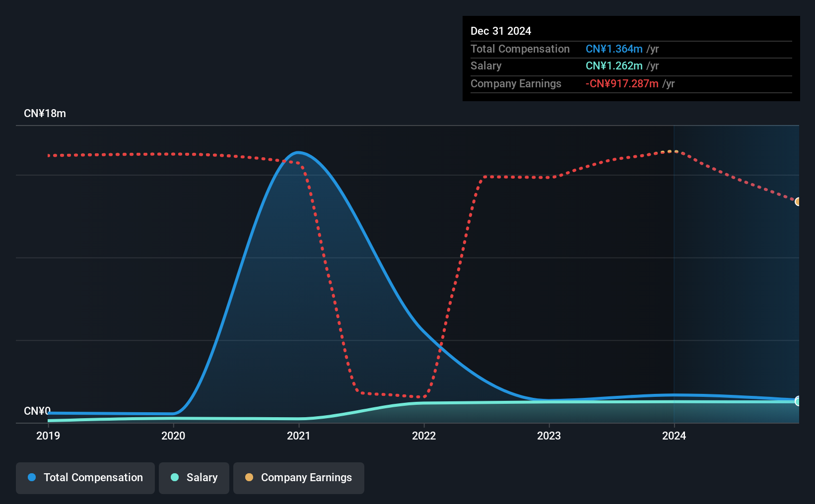Screen dimensions: 815x504
Task: Click the orange Company Earnings legend dot
Action: [249, 477]
